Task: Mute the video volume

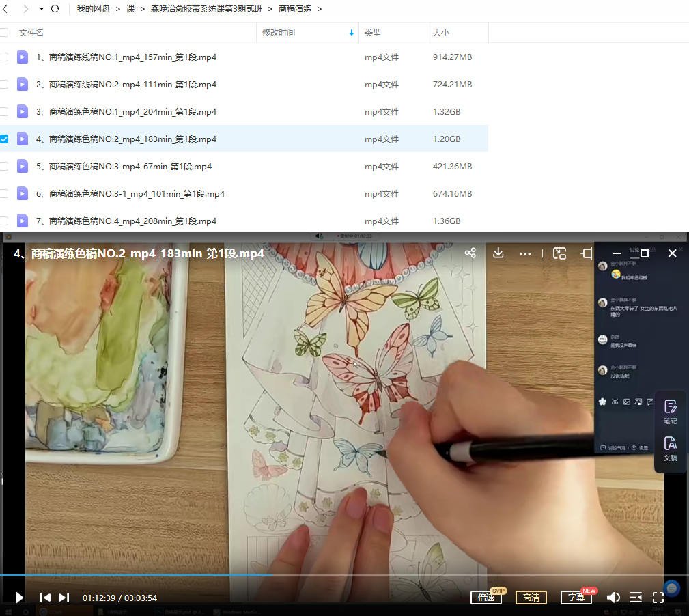Action: click(613, 597)
